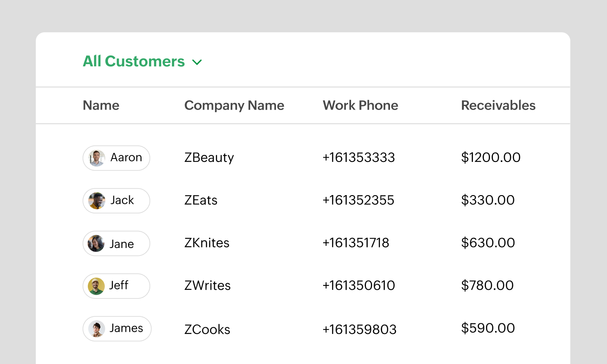Click the All Customers heading
This screenshot has width=607, height=364.
(x=134, y=62)
